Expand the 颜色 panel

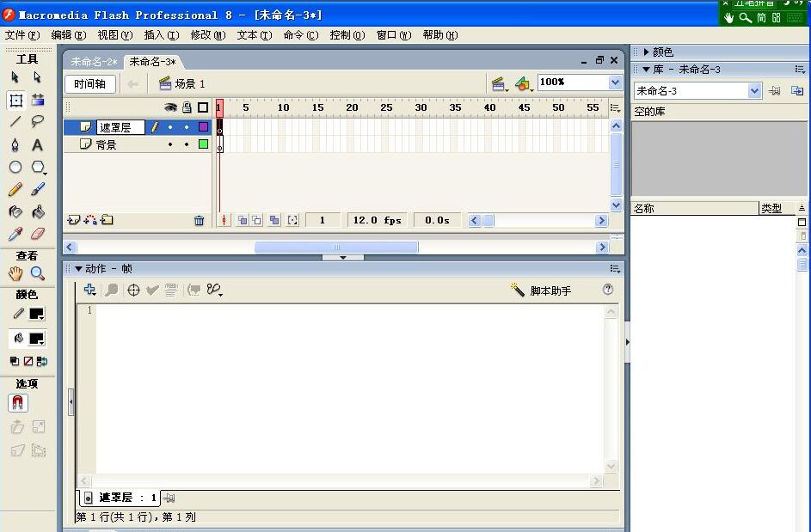coord(646,52)
